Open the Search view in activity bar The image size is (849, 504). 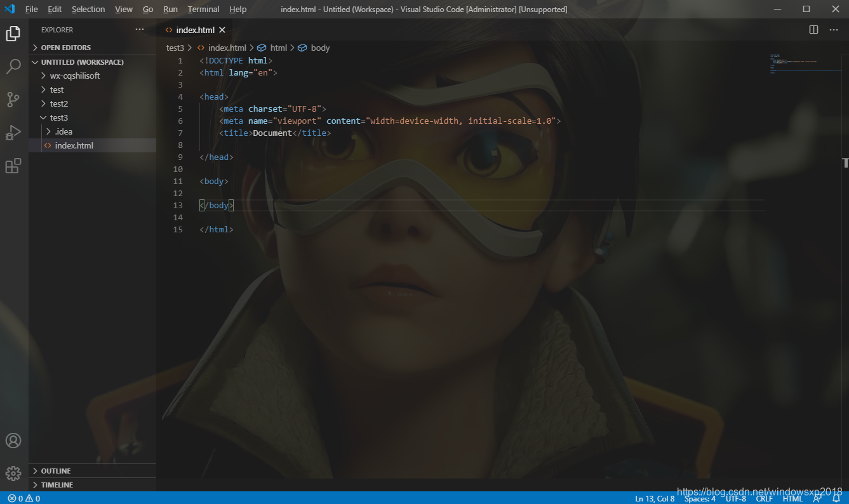tap(13, 67)
